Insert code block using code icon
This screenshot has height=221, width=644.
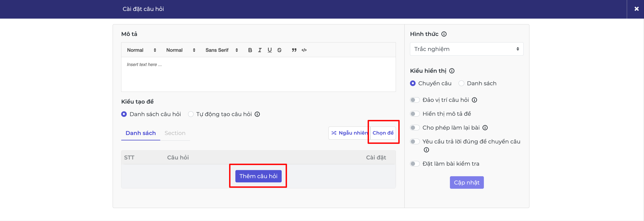(x=304, y=50)
